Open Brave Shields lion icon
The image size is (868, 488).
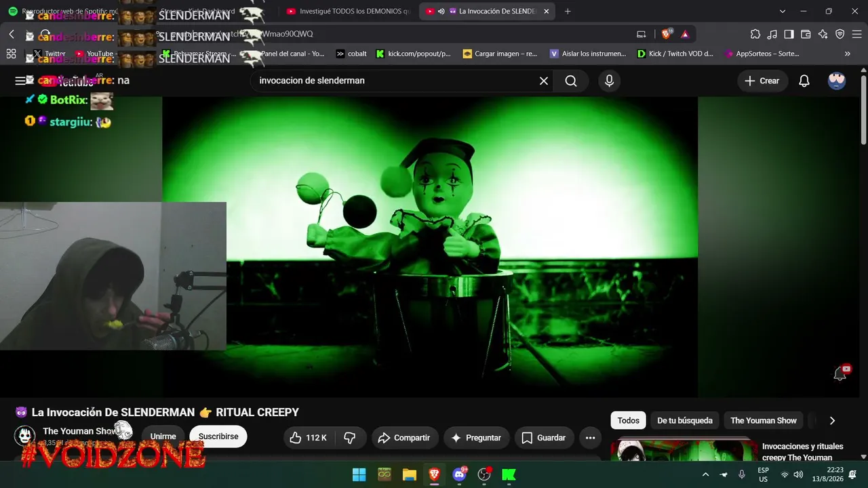click(x=667, y=34)
